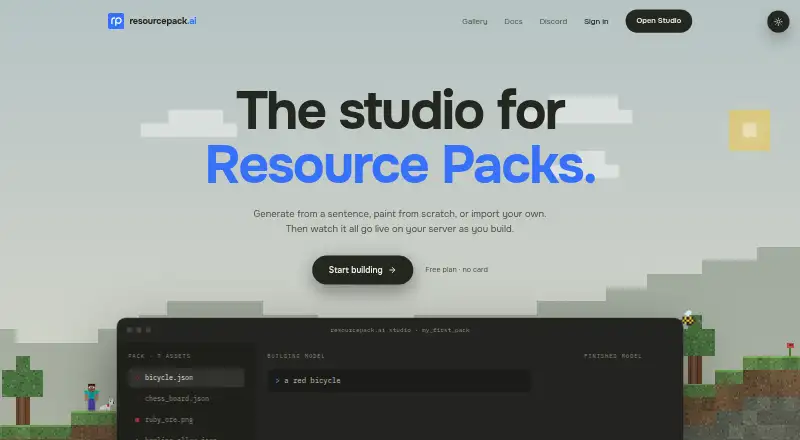Select bicycle.json in the pack list
This screenshot has width=800, height=440.
[x=186, y=378]
